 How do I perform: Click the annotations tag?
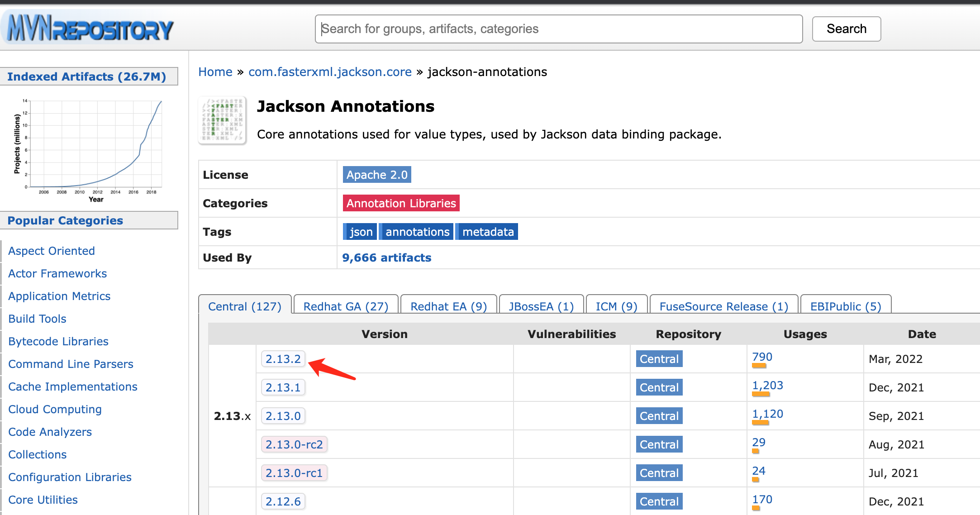(x=416, y=232)
